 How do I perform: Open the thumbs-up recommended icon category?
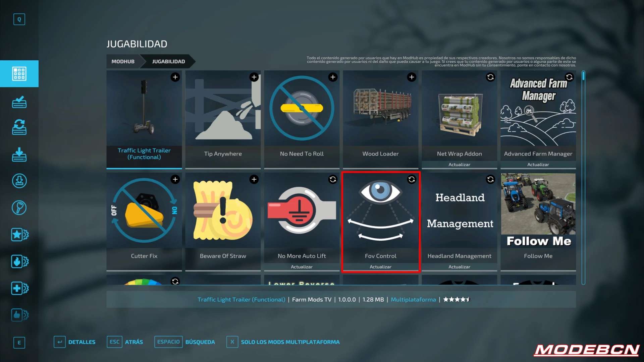click(19, 315)
